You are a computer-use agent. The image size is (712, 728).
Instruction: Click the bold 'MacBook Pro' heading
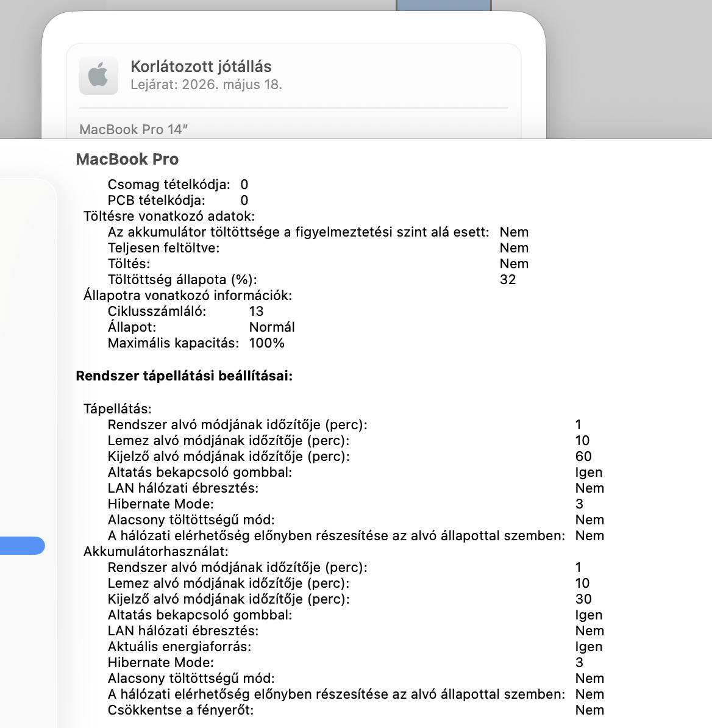[x=127, y=159]
